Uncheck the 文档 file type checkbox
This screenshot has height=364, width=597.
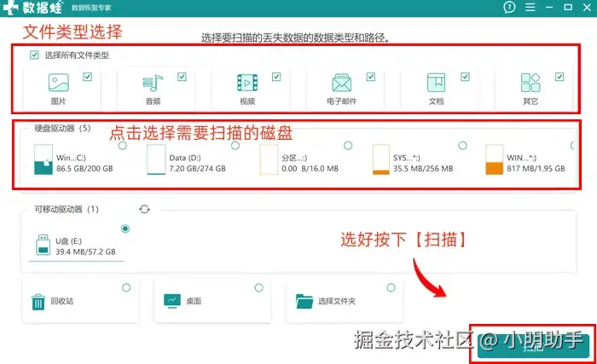coord(465,77)
